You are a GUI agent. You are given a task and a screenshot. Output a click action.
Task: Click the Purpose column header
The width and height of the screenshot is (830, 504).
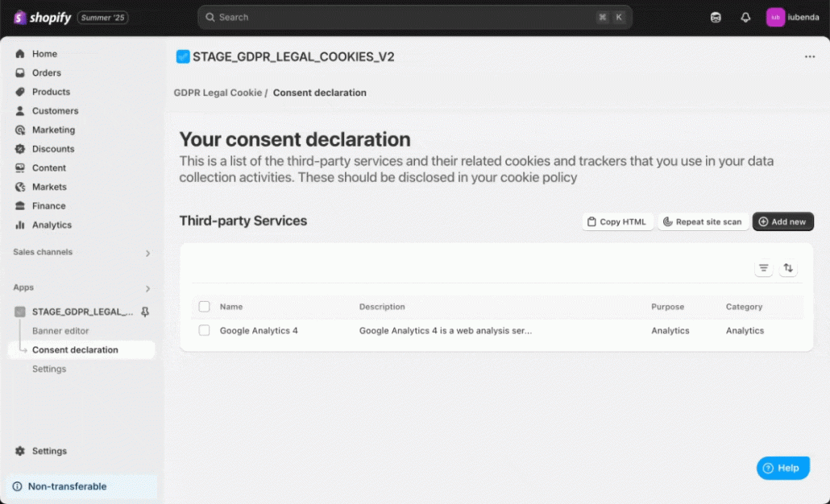pyautogui.click(x=667, y=307)
